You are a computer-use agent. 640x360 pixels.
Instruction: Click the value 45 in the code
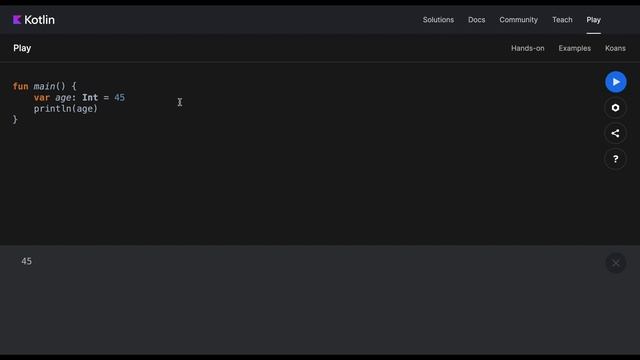(x=120, y=98)
